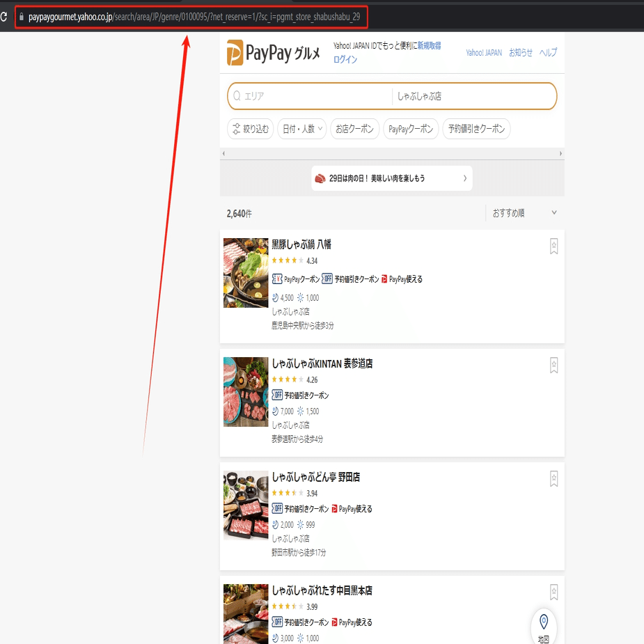The width and height of the screenshot is (644, 644).
Task: Open the 黒豚しゃぶ鍋 八幡 restaurant title
Action: [x=301, y=244]
